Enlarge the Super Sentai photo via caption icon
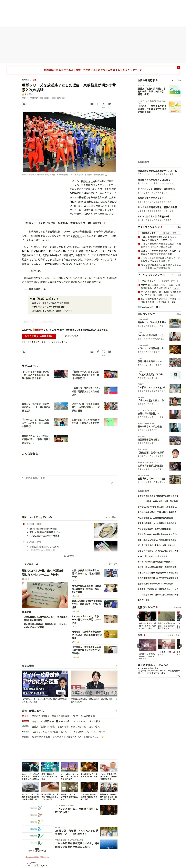The width and height of the screenshot is (186, 868). point(106,175)
